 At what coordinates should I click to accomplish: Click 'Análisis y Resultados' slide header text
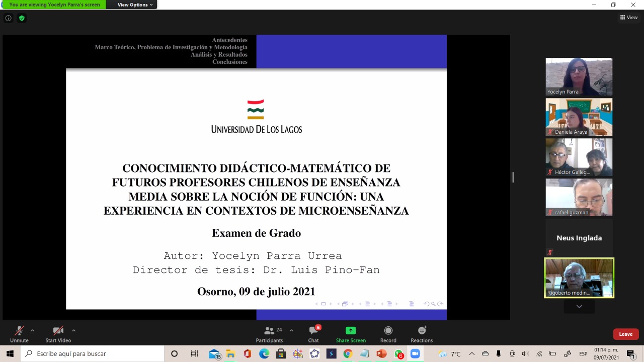pos(219,55)
